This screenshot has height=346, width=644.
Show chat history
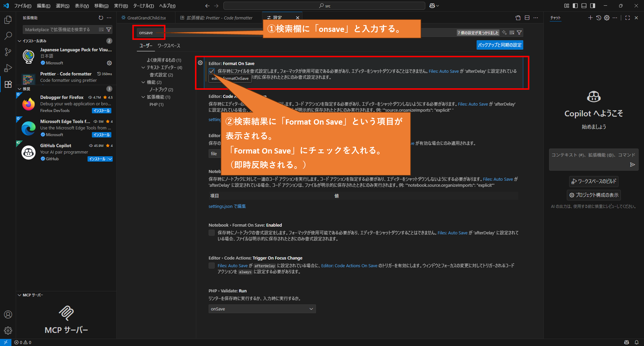[599, 18]
